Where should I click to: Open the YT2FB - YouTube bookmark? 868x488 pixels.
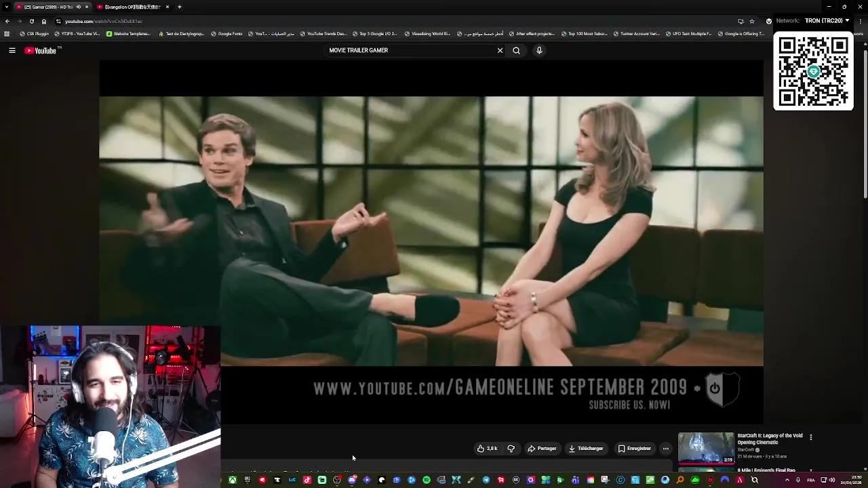(77, 33)
